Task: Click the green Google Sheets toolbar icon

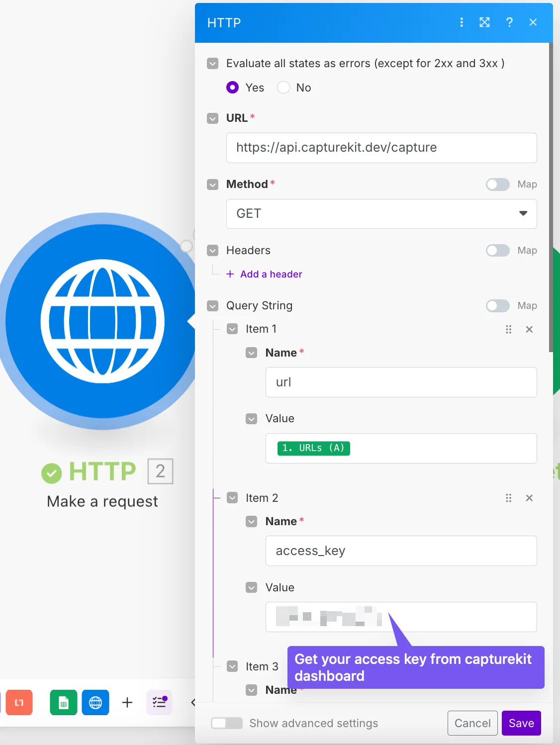Action: pos(64,702)
